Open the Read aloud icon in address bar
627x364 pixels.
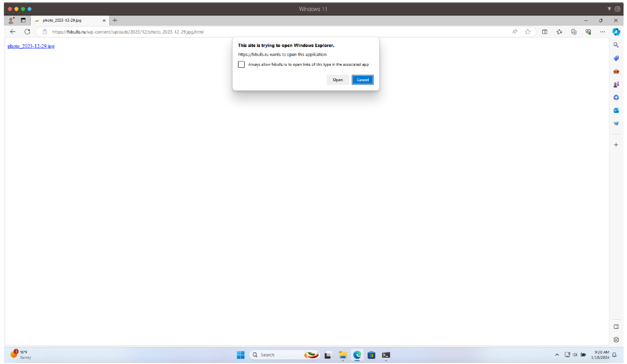tap(514, 32)
